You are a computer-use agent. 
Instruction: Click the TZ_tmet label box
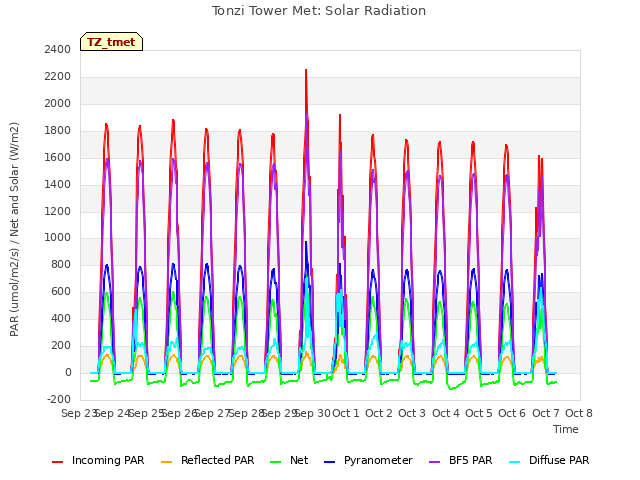[111, 42]
